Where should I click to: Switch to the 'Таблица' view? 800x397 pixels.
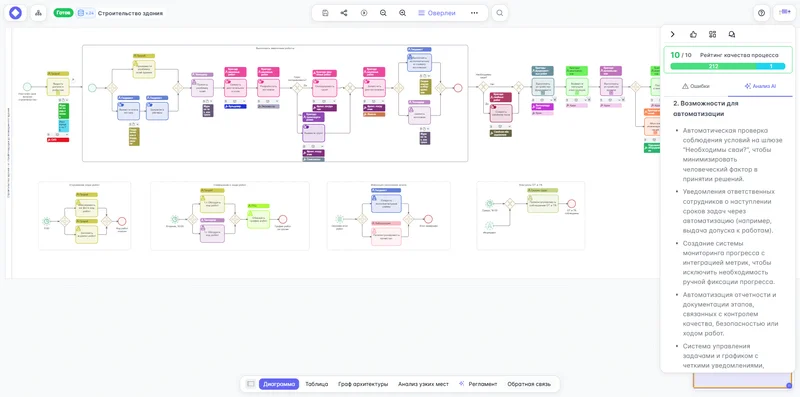click(316, 384)
